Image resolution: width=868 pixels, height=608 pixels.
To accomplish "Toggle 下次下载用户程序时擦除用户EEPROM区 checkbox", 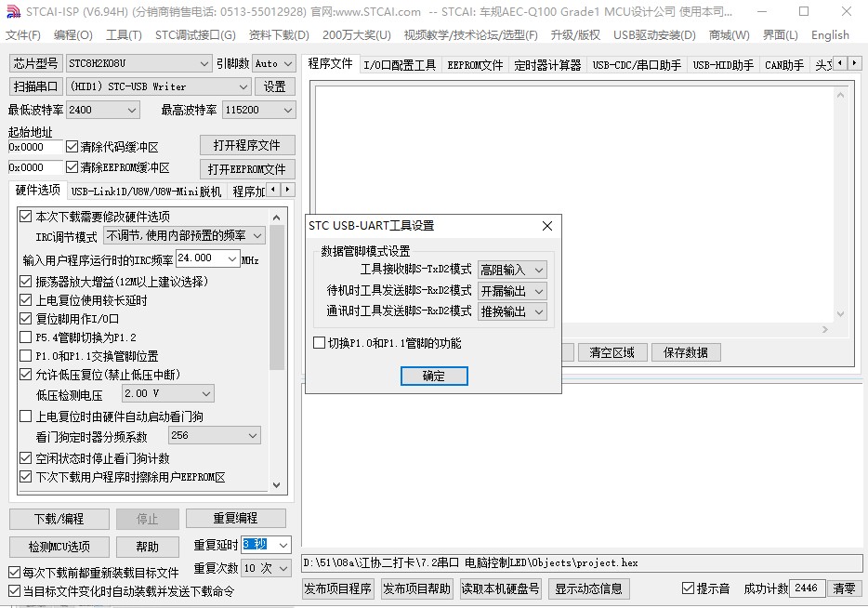I will (25, 476).
